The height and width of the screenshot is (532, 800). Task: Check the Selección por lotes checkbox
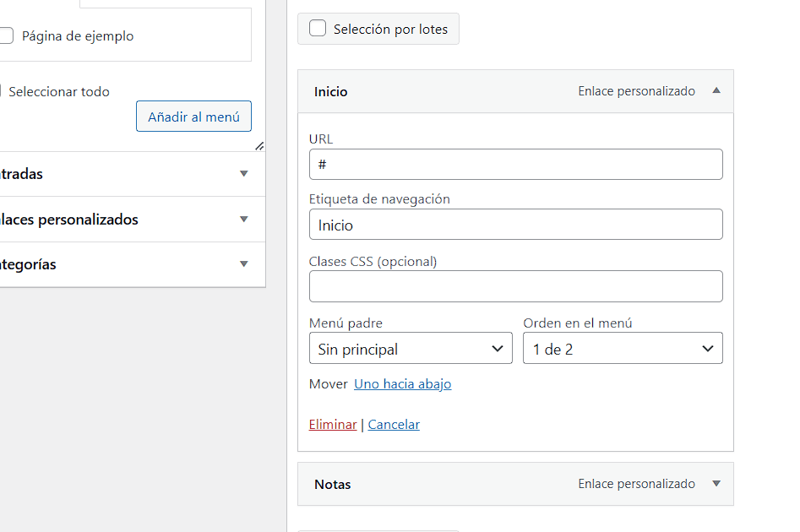click(318, 29)
